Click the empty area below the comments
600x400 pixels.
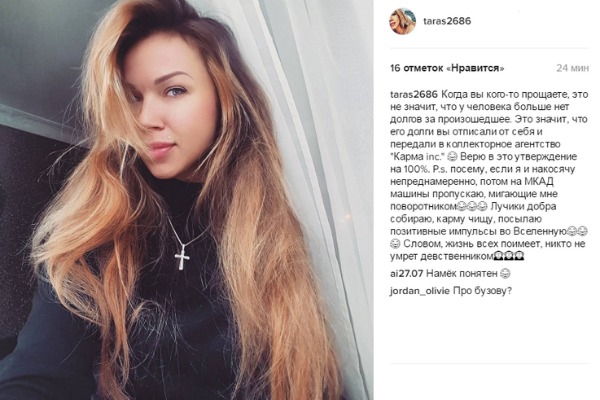(489, 329)
